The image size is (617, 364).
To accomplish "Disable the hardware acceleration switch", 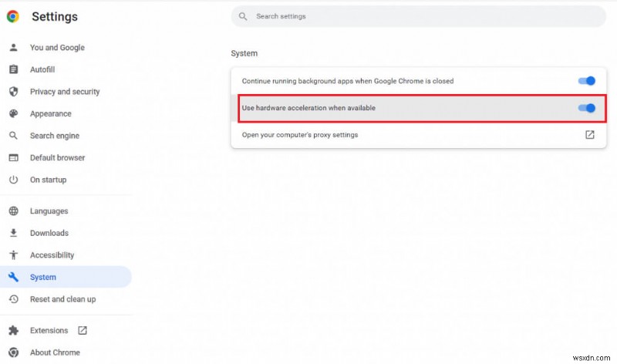I will [587, 108].
